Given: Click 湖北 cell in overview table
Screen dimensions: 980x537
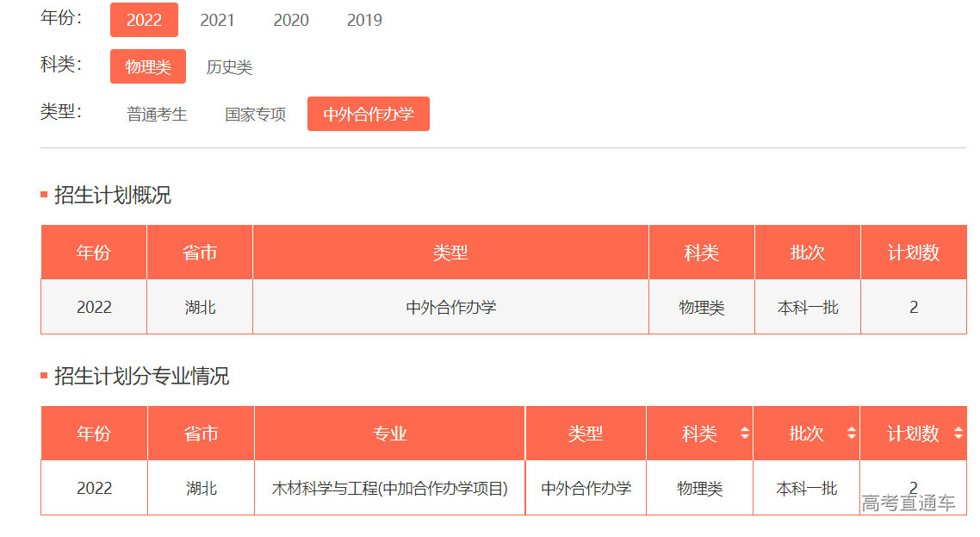Looking at the screenshot, I should pos(200,307).
